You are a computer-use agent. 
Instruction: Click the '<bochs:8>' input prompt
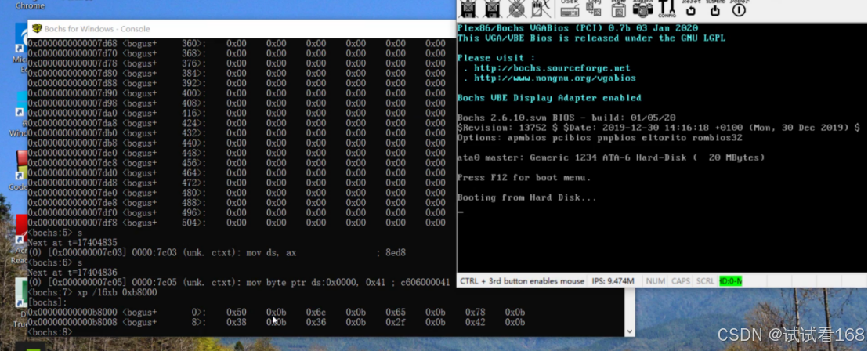tap(50, 332)
